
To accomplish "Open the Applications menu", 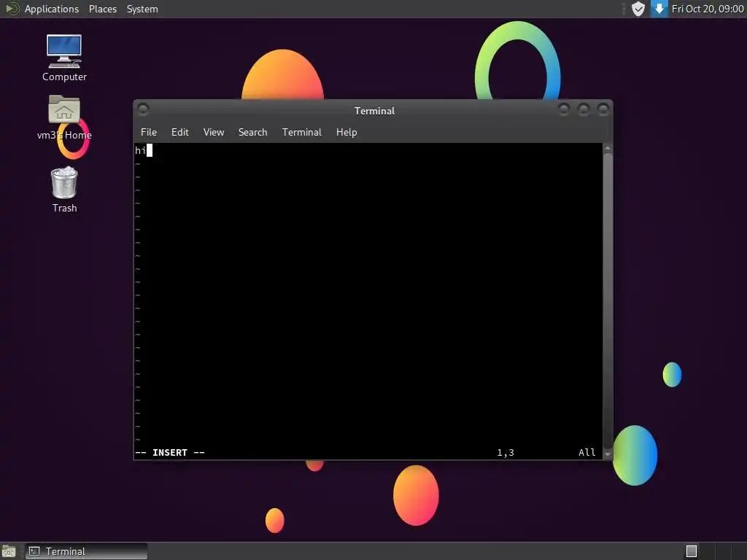I will point(52,9).
